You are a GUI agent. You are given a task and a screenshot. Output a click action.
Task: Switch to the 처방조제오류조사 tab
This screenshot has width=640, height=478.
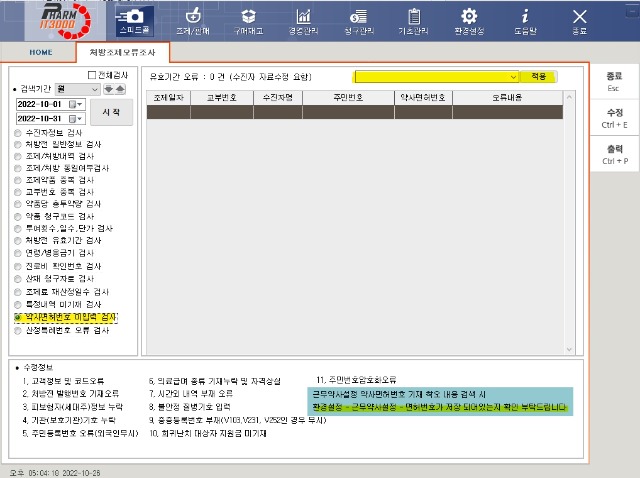pyautogui.click(x=122, y=52)
